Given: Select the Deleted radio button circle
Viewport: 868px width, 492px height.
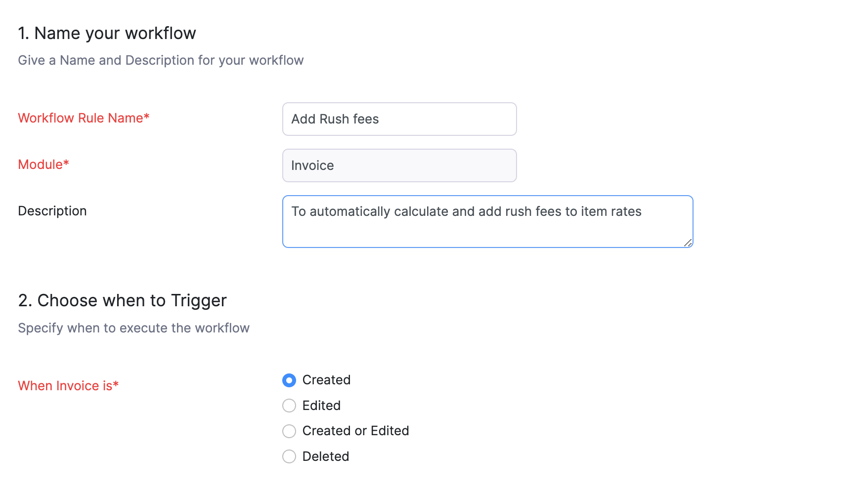Looking at the screenshot, I should [289, 456].
